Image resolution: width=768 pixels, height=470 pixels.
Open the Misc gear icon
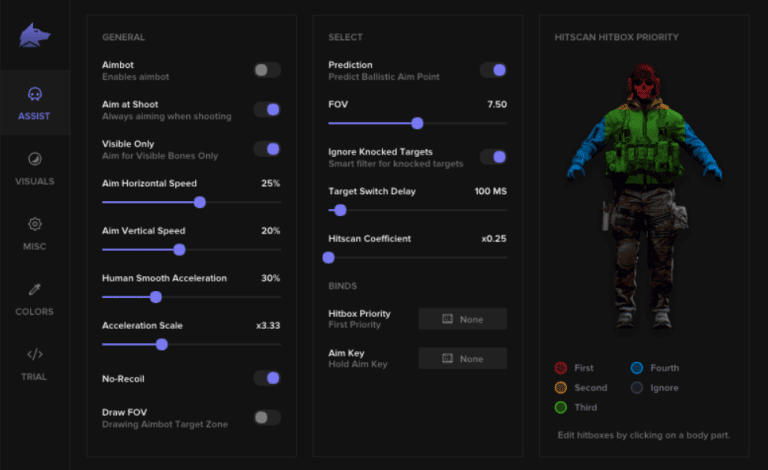34,224
